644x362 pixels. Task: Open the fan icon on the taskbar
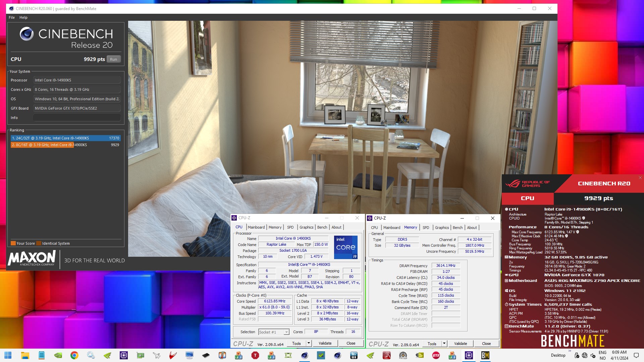click(x=403, y=355)
